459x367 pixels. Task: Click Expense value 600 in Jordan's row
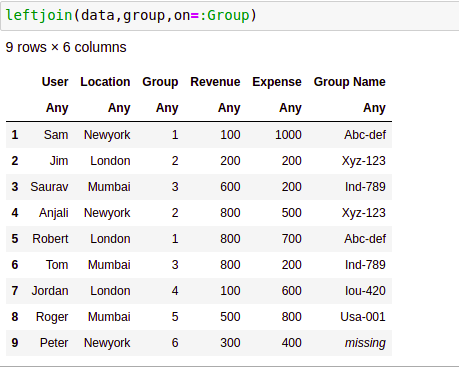click(x=292, y=291)
